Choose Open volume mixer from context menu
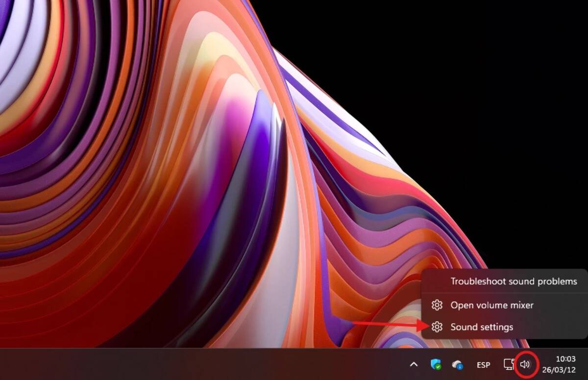 492,305
